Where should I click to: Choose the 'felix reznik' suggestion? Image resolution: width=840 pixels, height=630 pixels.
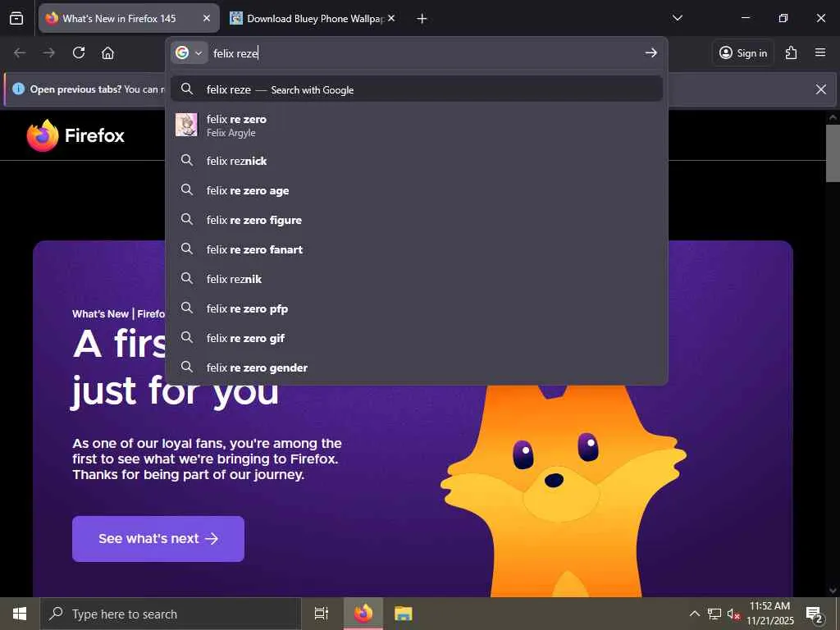(x=417, y=279)
